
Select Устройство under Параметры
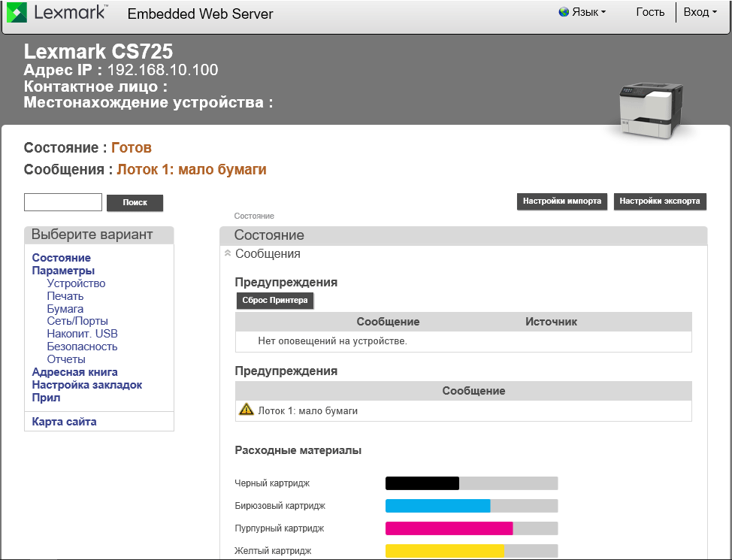point(76,283)
